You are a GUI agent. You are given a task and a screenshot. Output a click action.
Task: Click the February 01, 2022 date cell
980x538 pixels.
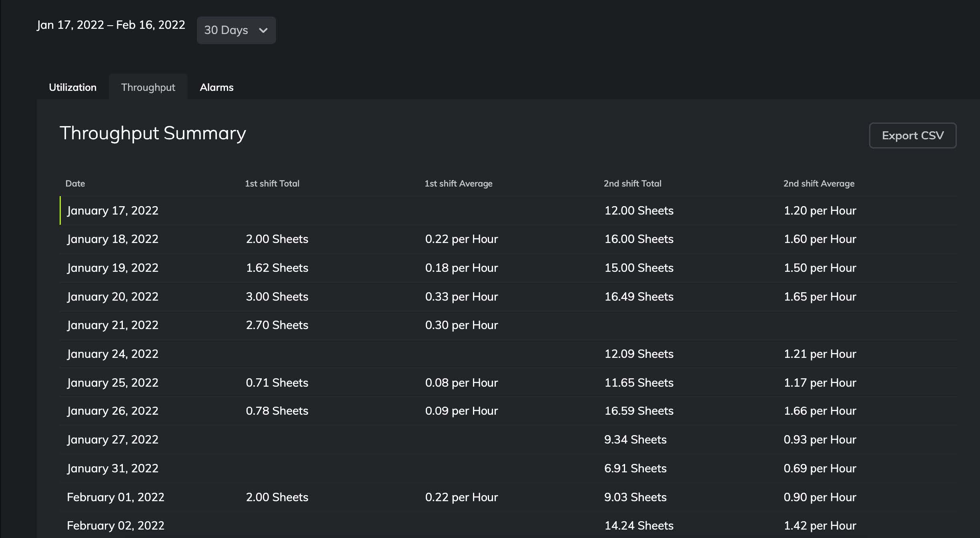116,497
